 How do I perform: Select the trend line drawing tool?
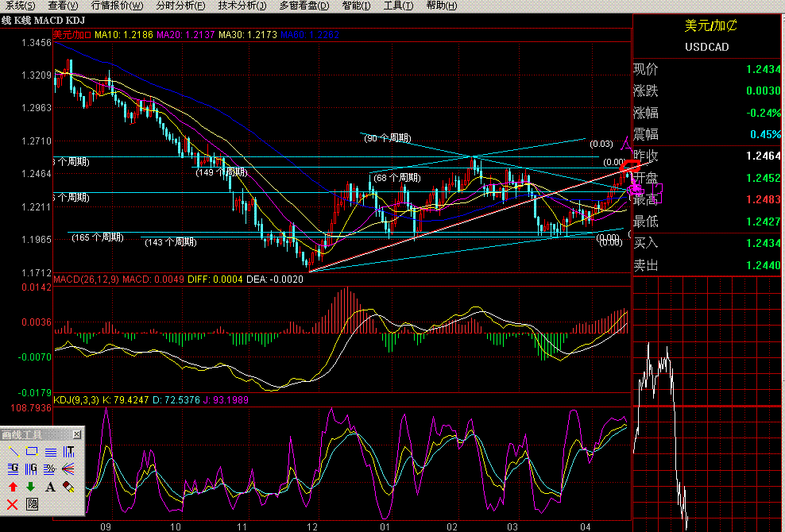coord(13,452)
